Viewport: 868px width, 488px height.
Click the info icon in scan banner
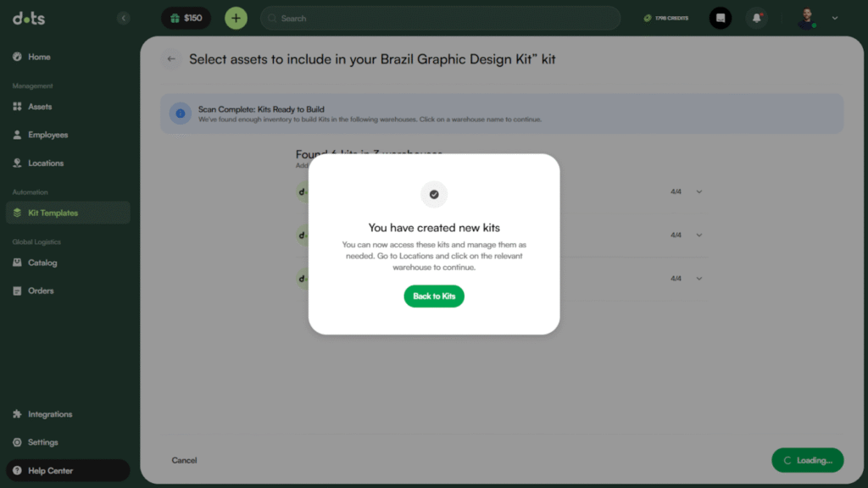pyautogui.click(x=180, y=114)
